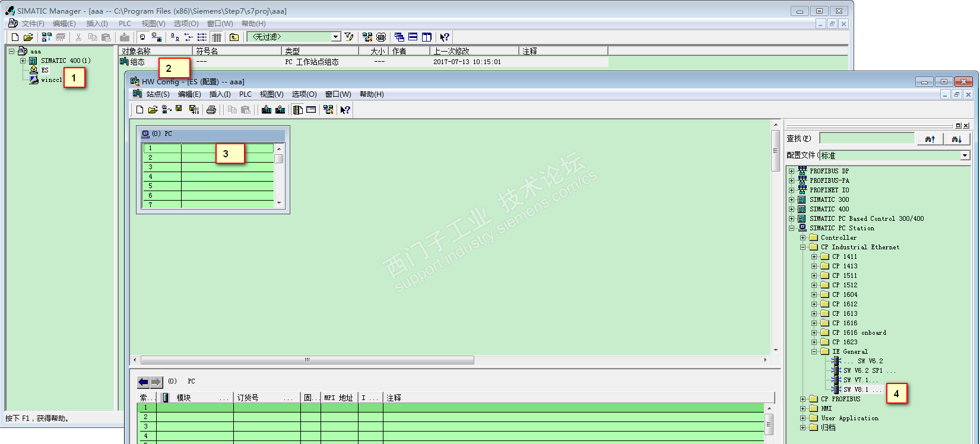This screenshot has width=980, height=444.
Task: Click Print icon in HW Config toolbar
Action: tap(211, 109)
